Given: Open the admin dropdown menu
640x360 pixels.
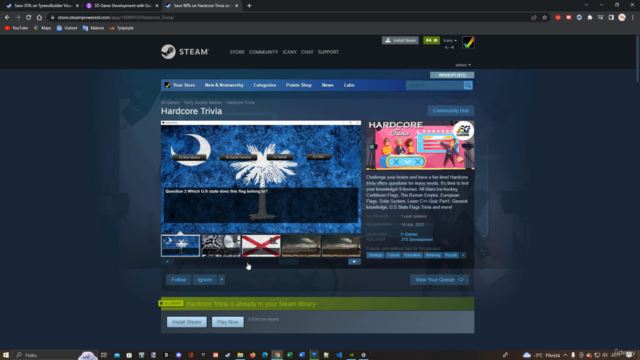Looking at the screenshot, I should point(463,65).
